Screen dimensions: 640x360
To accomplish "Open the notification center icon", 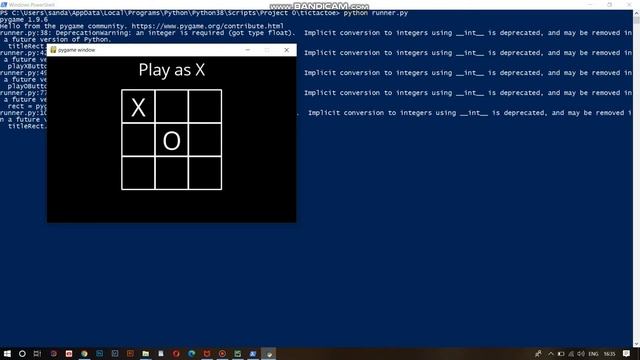I will [627, 353].
